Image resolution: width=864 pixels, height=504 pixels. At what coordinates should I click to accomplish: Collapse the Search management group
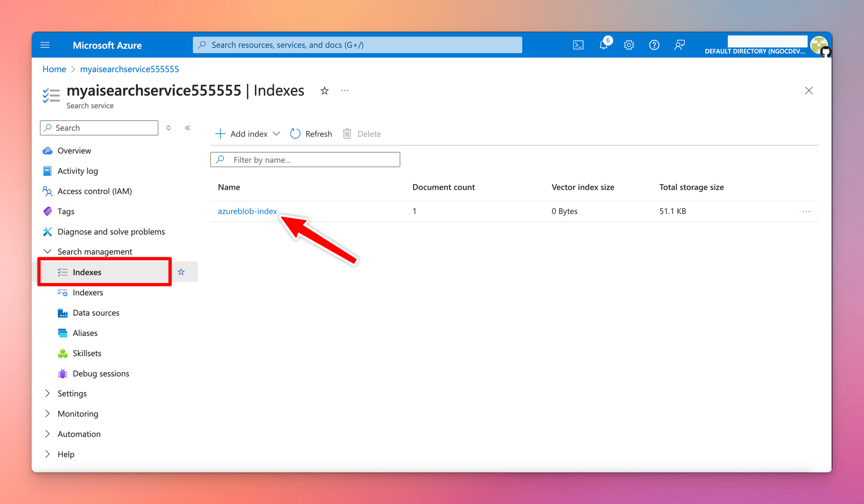88,252
